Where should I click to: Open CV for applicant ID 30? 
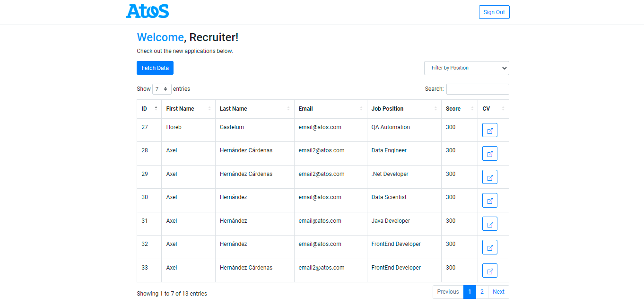click(490, 201)
